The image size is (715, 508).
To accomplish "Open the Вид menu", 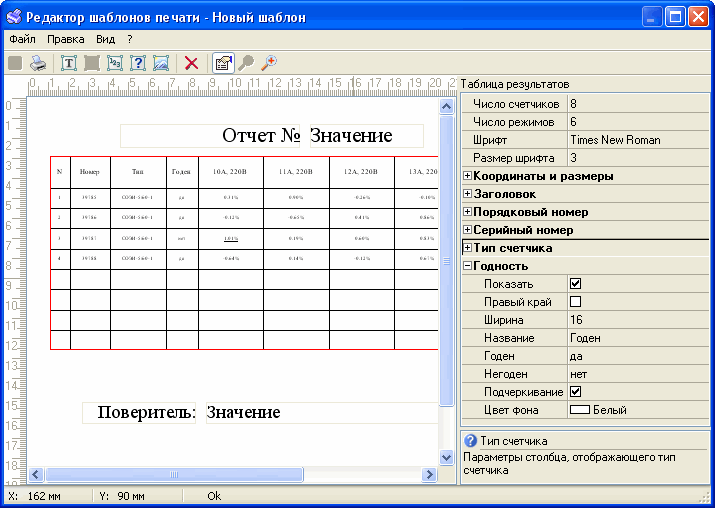I will point(105,39).
